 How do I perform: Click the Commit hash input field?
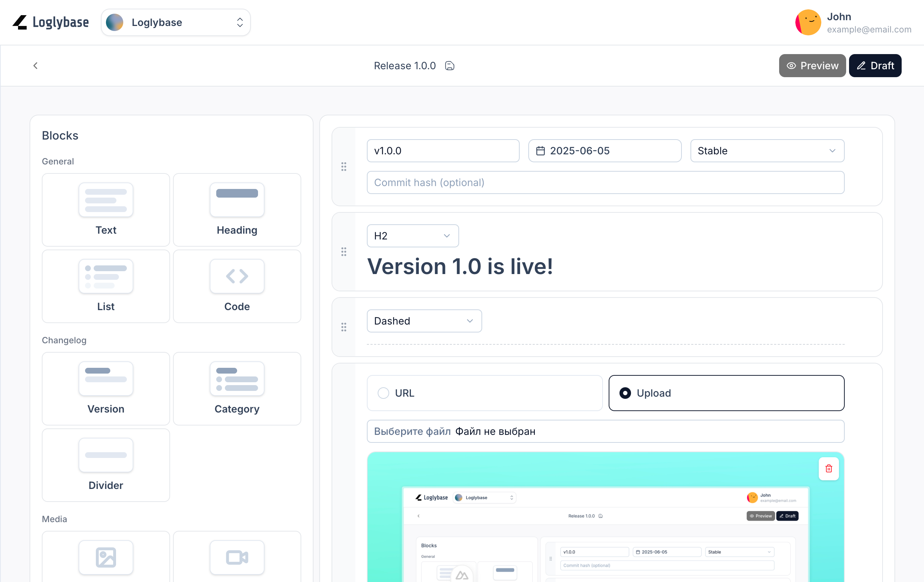pos(605,182)
